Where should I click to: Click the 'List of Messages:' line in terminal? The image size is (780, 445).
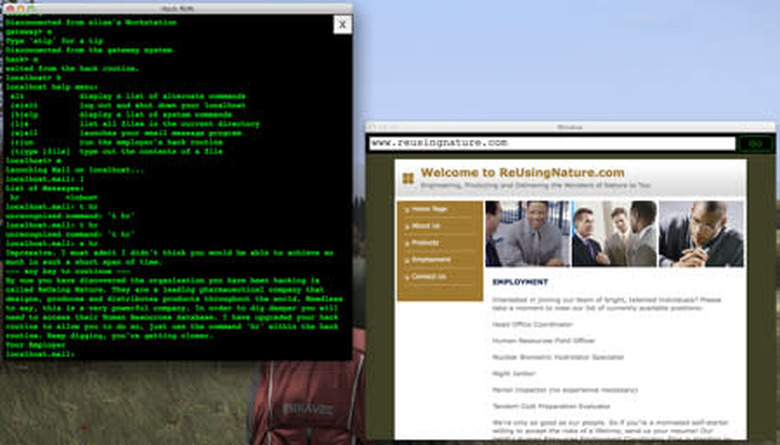[44, 188]
